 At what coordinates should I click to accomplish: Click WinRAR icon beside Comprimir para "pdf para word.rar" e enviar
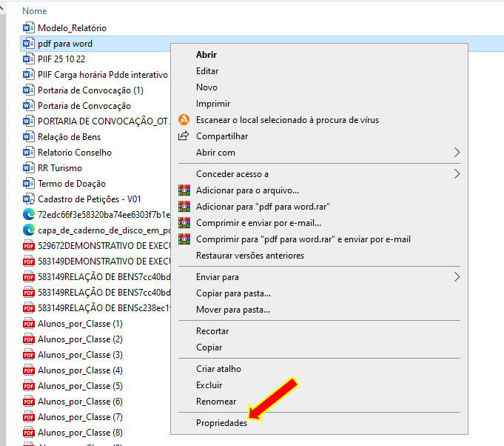click(x=184, y=239)
